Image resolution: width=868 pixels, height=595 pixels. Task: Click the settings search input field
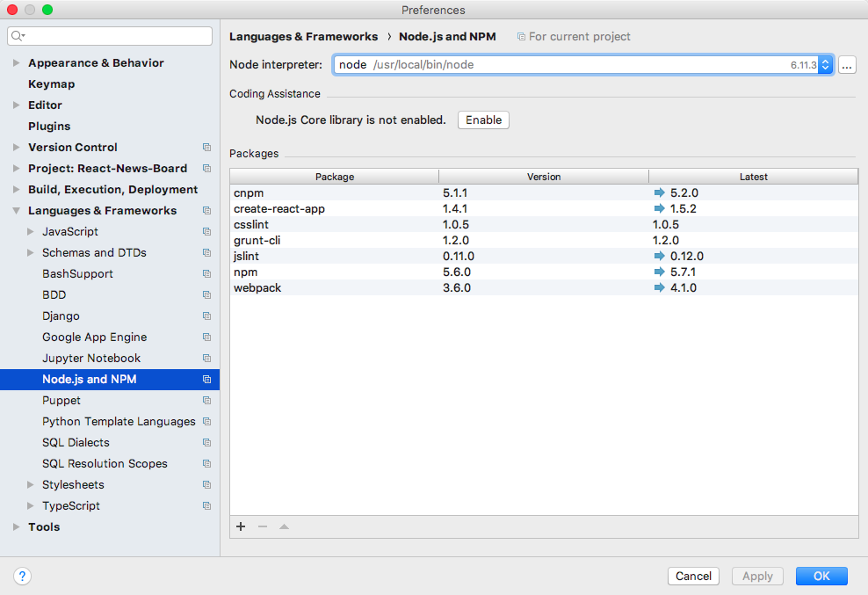tap(110, 36)
